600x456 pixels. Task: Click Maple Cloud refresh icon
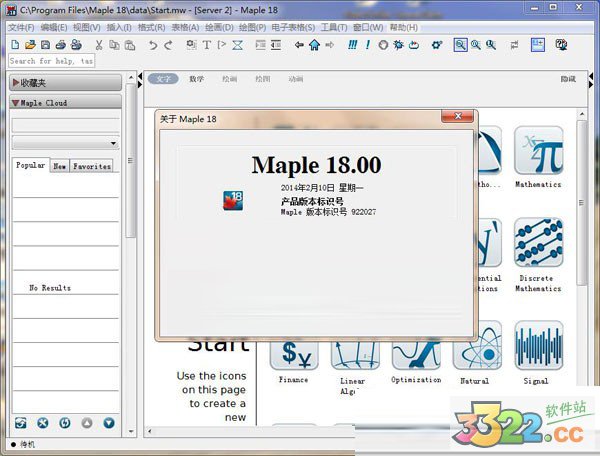pos(21,423)
